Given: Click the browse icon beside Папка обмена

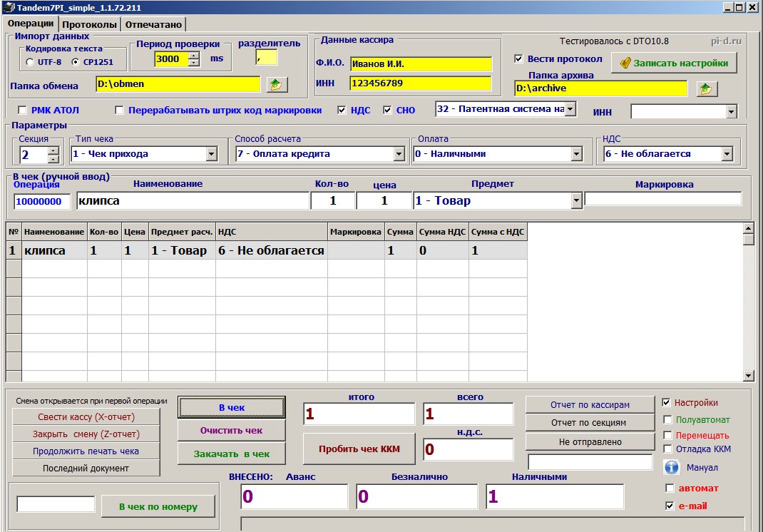Looking at the screenshot, I should [x=277, y=85].
